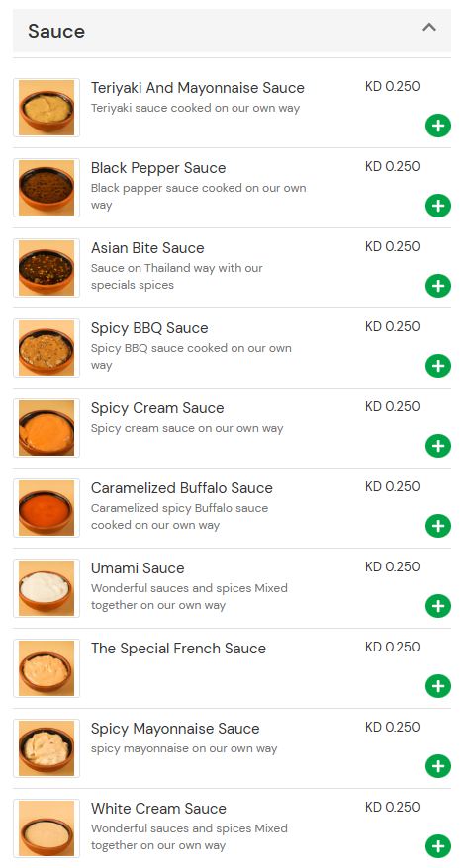The width and height of the screenshot is (468, 868).
Task: Add Caramelized Buffalo Sauce with plus icon
Action: (x=438, y=526)
